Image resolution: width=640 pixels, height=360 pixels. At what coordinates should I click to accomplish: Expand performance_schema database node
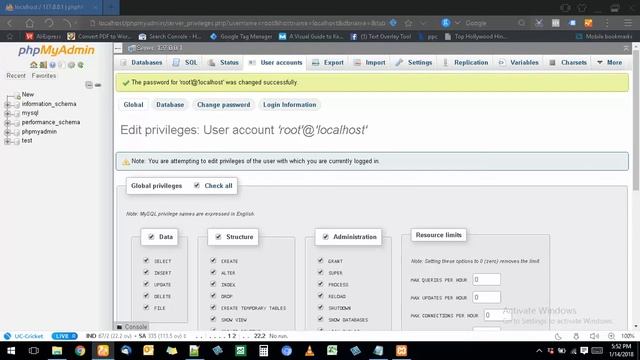click(x=7, y=123)
